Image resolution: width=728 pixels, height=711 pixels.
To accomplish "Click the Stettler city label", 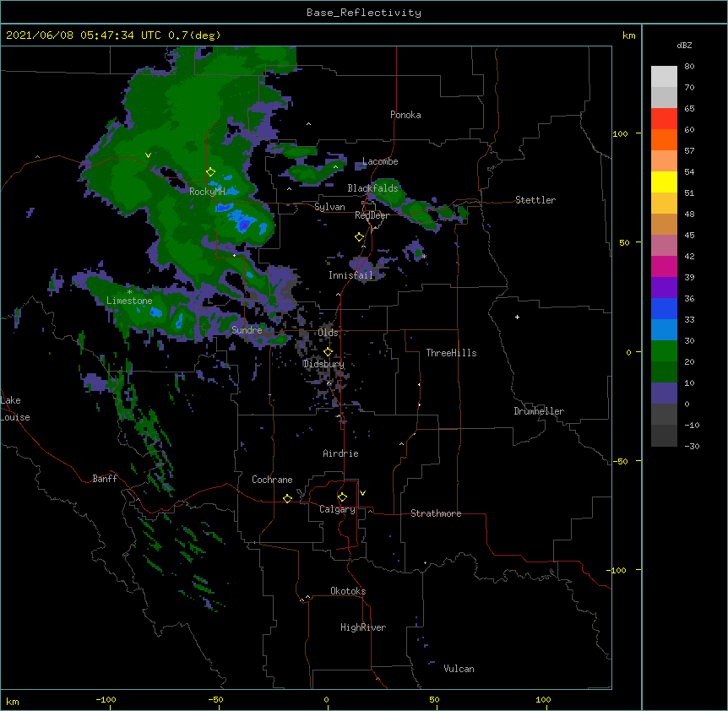I will 535,200.
